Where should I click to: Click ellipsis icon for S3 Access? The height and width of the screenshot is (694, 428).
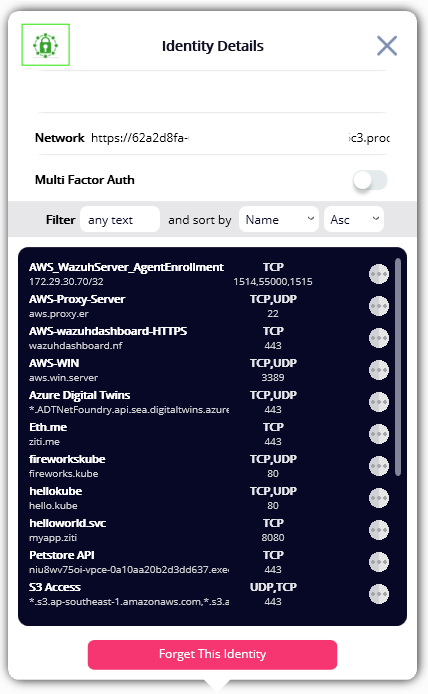pyautogui.click(x=379, y=594)
